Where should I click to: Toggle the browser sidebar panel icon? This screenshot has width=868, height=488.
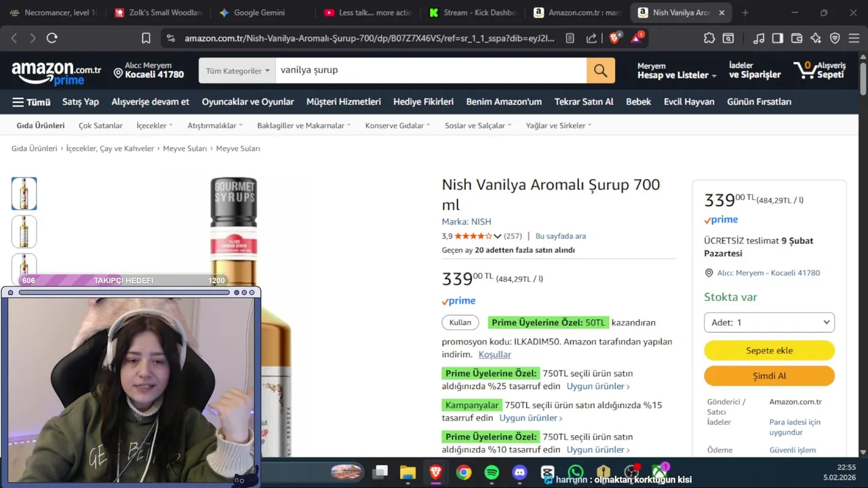click(778, 38)
